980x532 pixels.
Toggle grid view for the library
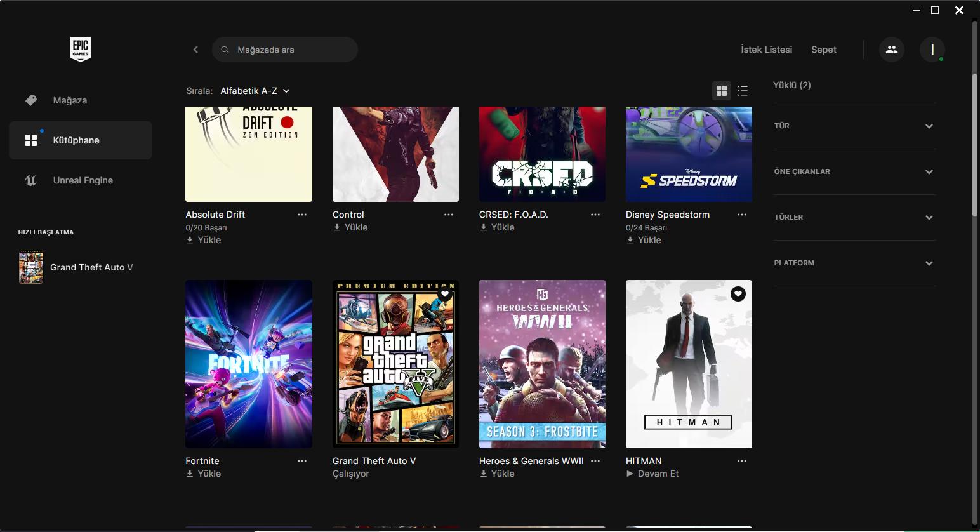[721, 90]
